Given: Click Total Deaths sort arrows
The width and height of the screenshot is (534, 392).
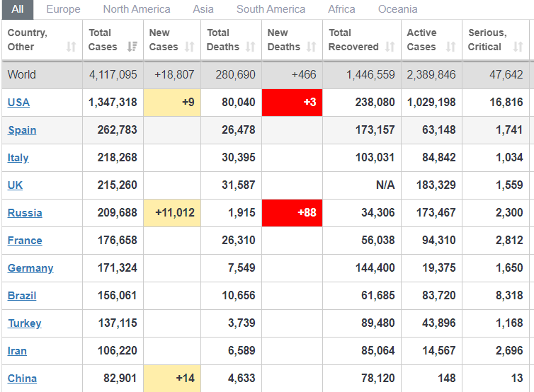Looking at the screenshot, I should (250, 47).
